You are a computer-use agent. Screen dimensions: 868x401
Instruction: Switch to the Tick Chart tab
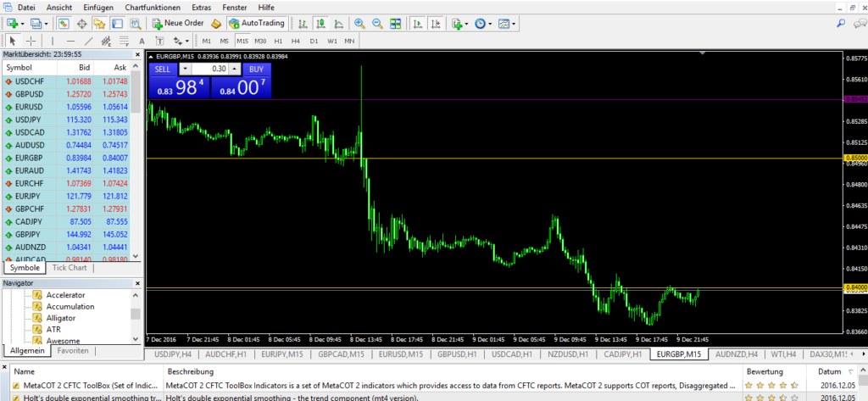tap(70, 268)
